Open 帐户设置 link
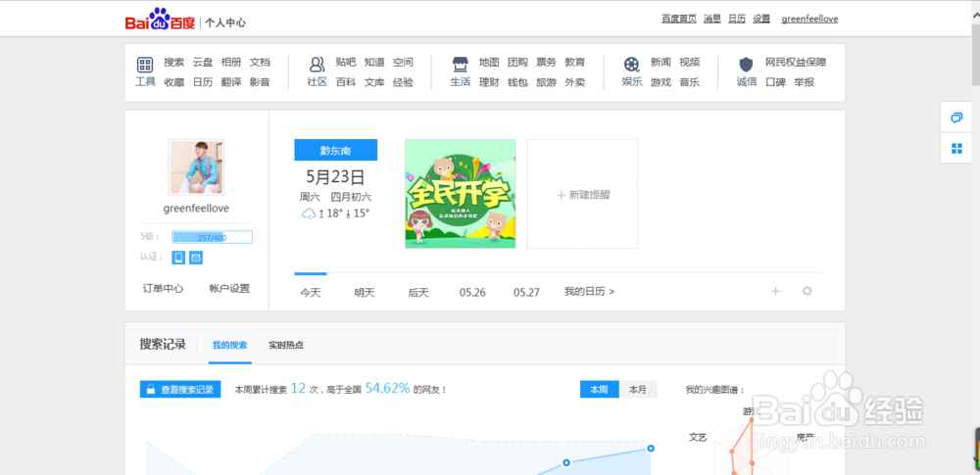 tap(229, 288)
